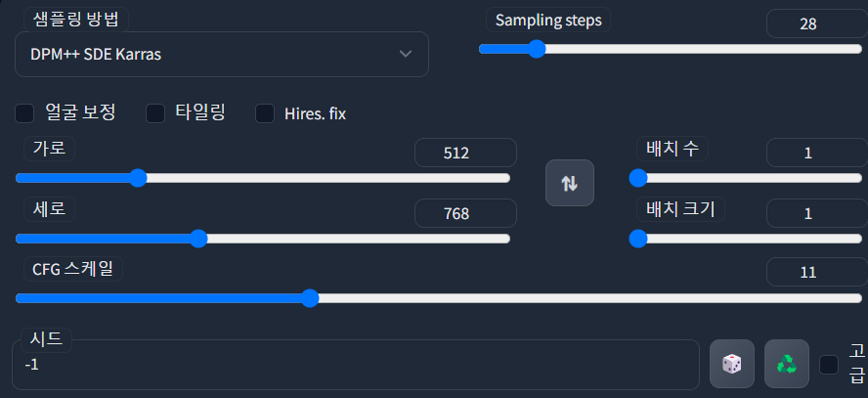Toggle the 타일링 checkbox
This screenshot has width=868, height=398.
click(155, 113)
